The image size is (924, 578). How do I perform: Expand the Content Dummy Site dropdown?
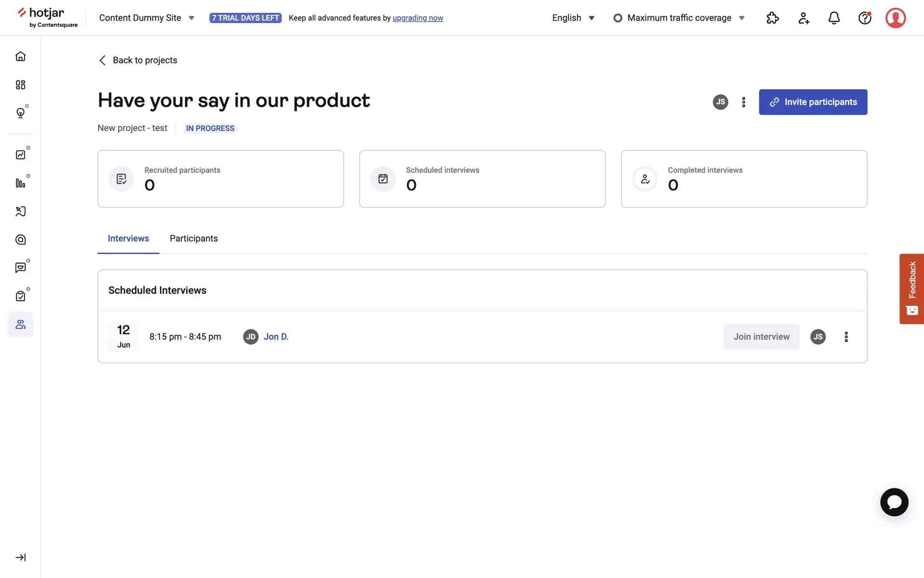pyautogui.click(x=146, y=18)
